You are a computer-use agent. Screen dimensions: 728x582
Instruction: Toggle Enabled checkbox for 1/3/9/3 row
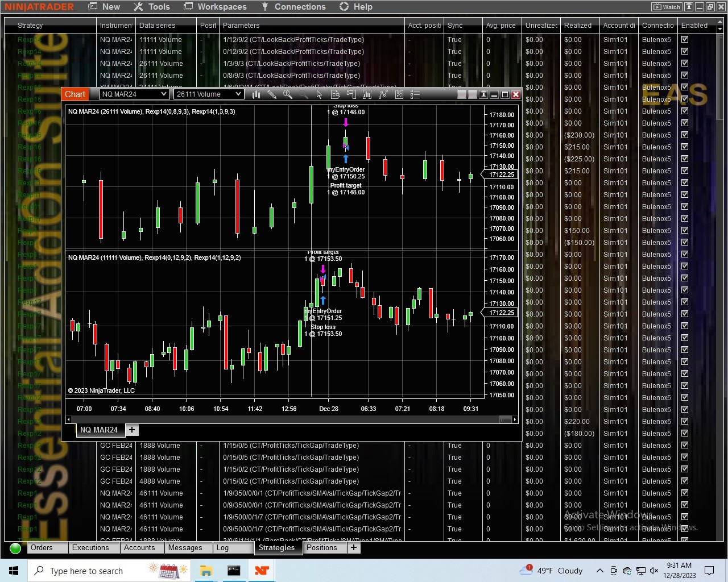685,64
